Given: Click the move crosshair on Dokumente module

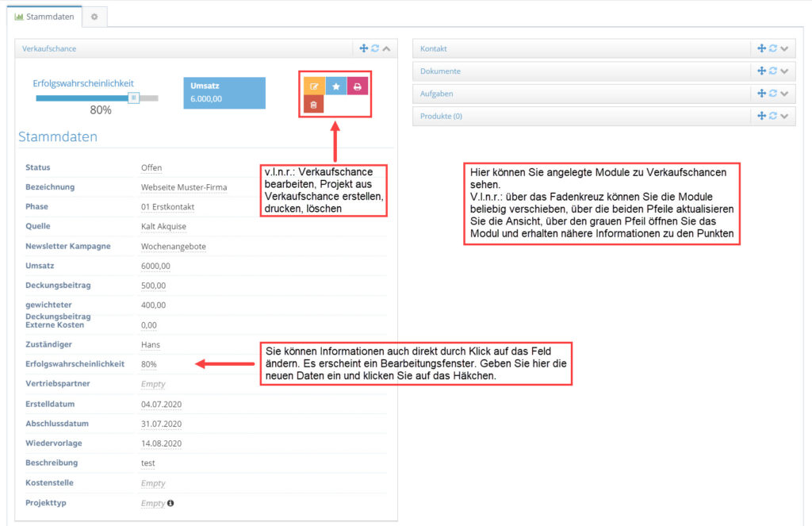Looking at the screenshot, I should click(x=761, y=71).
